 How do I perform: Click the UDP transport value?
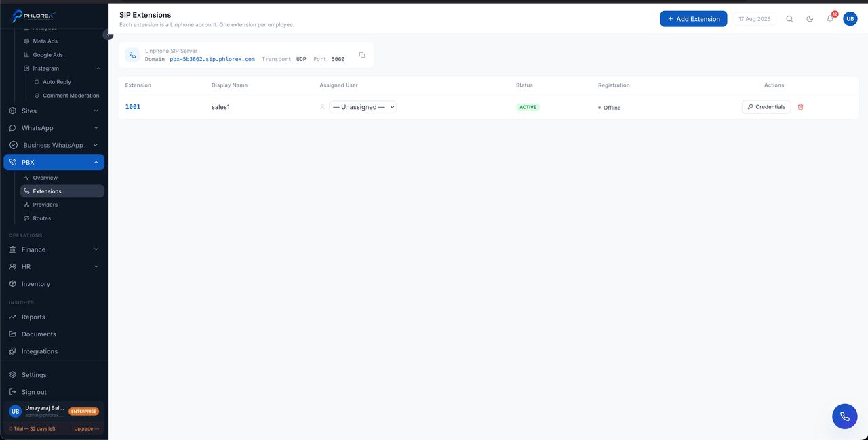[301, 59]
